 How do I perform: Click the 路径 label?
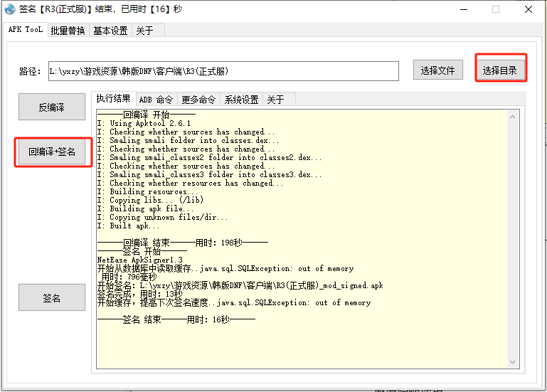point(30,72)
